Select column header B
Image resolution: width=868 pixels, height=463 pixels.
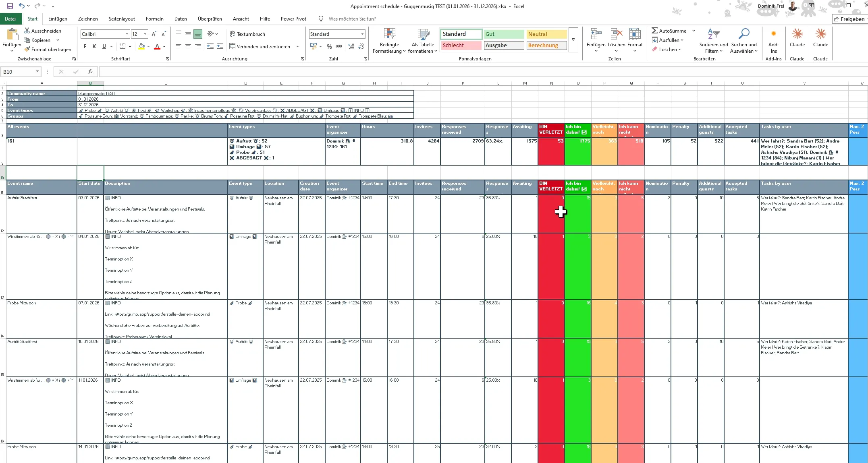point(90,83)
